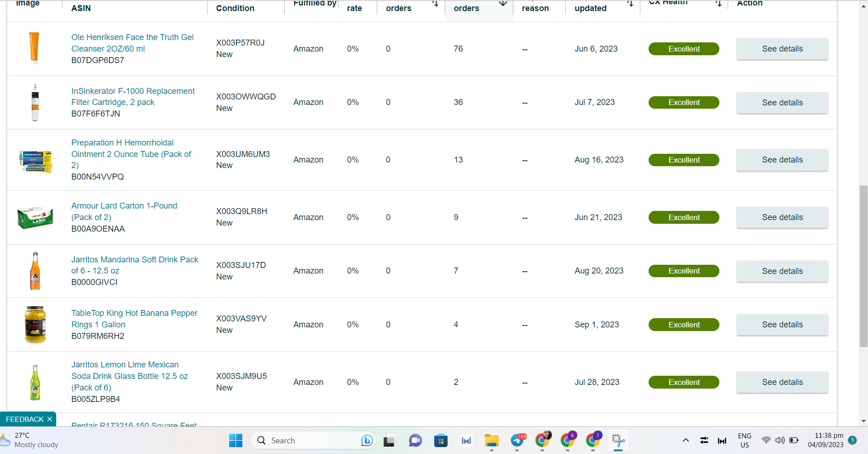Select ASIN text B07DGP6DS7
This screenshot has height=454, width=868.
click(x=98, y=60)
